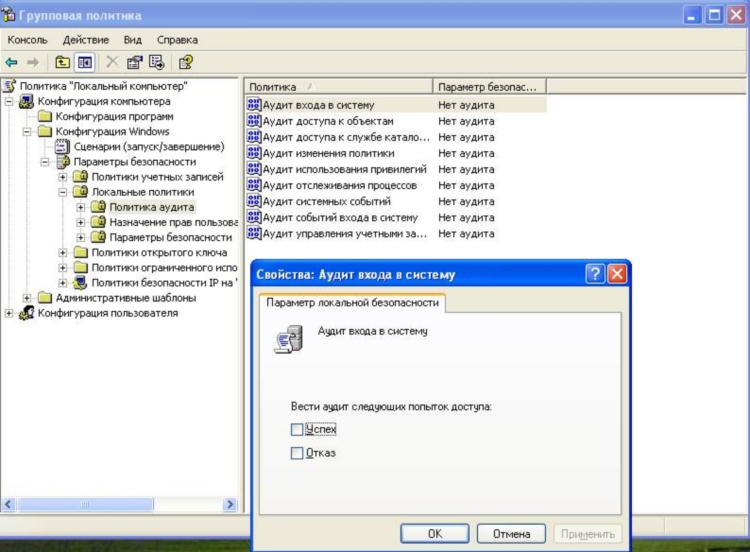
Task: Toggle the show/hide console tree icon
Action: click(85, 62)
